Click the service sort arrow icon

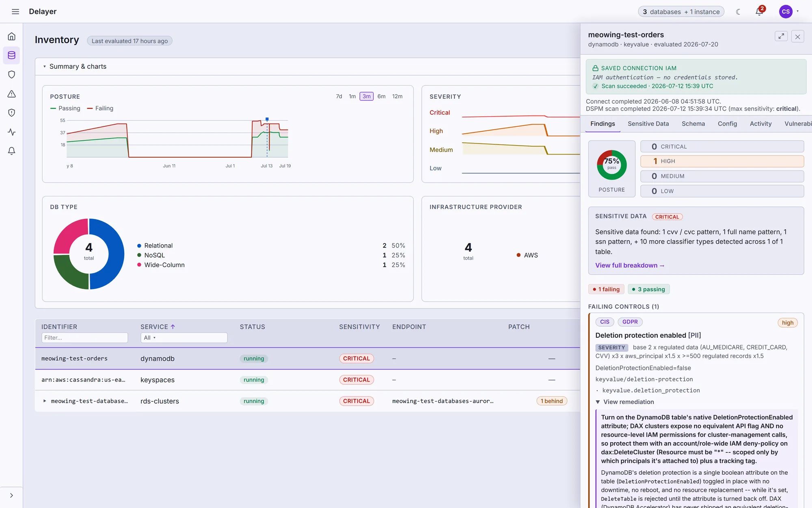click(x=173, y=327)
